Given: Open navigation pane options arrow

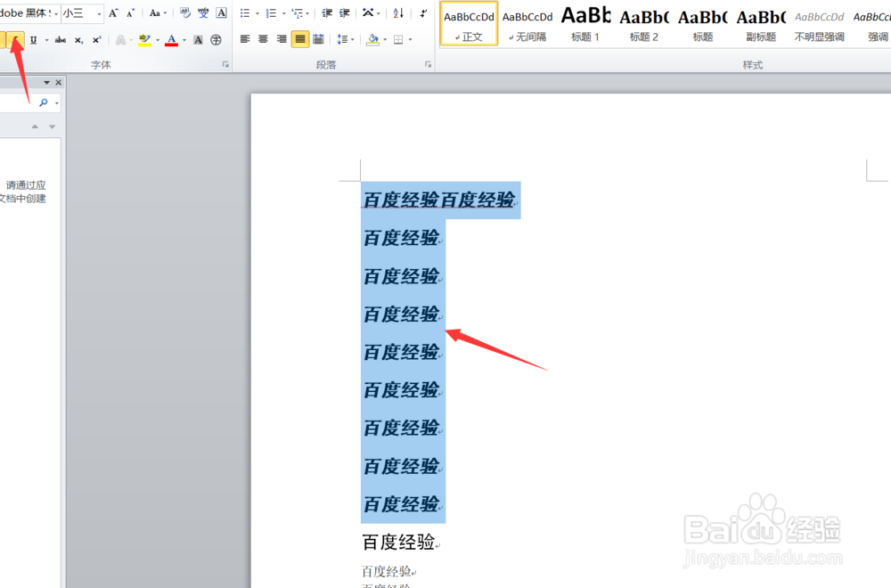Looking at the screenshot, I should tap(46, 82).
